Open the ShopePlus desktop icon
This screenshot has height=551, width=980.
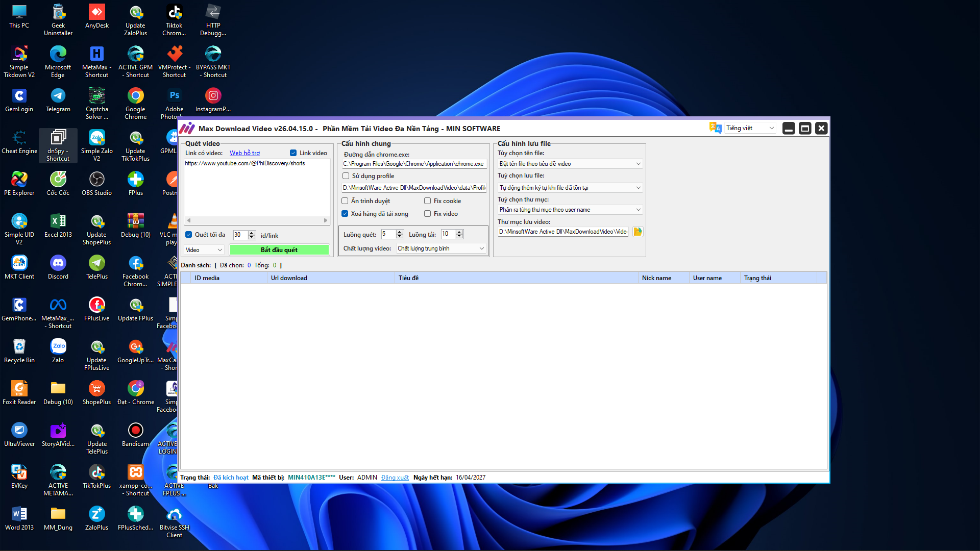click(97, 393)
